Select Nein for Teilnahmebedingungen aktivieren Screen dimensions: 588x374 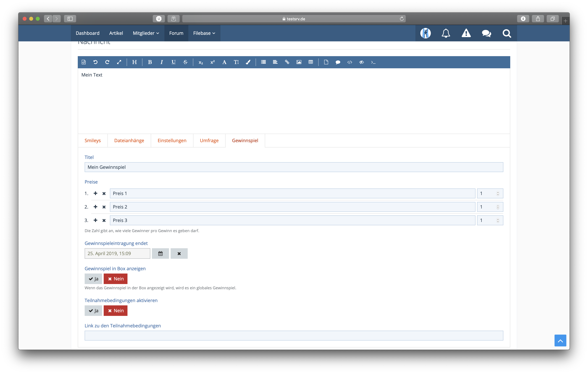115,310
